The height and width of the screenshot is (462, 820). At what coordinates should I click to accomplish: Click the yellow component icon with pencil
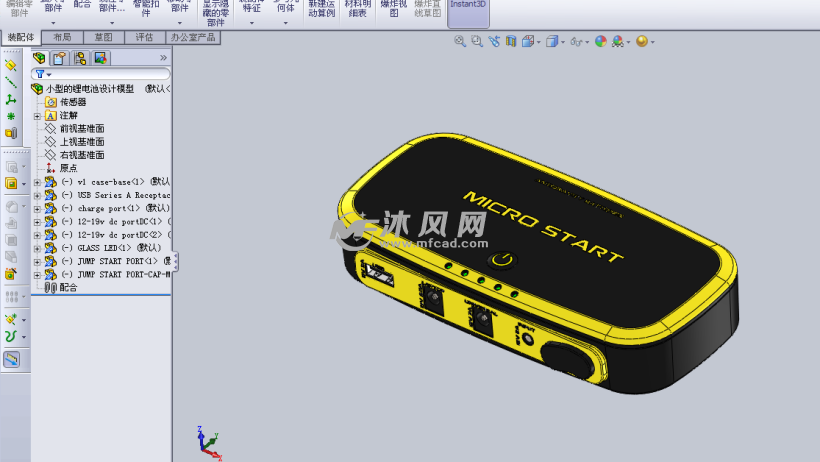tap(10, 274)
